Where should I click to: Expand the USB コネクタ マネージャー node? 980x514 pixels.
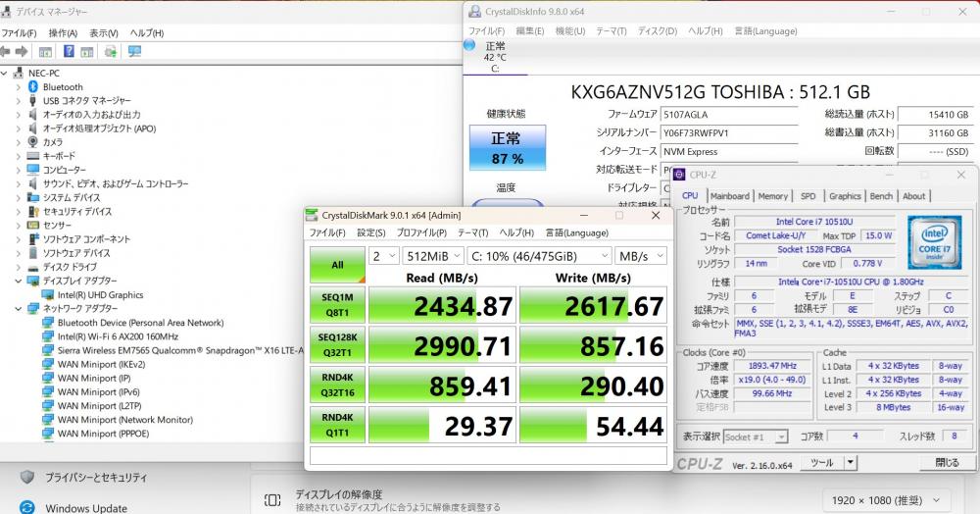click(18, 101)
